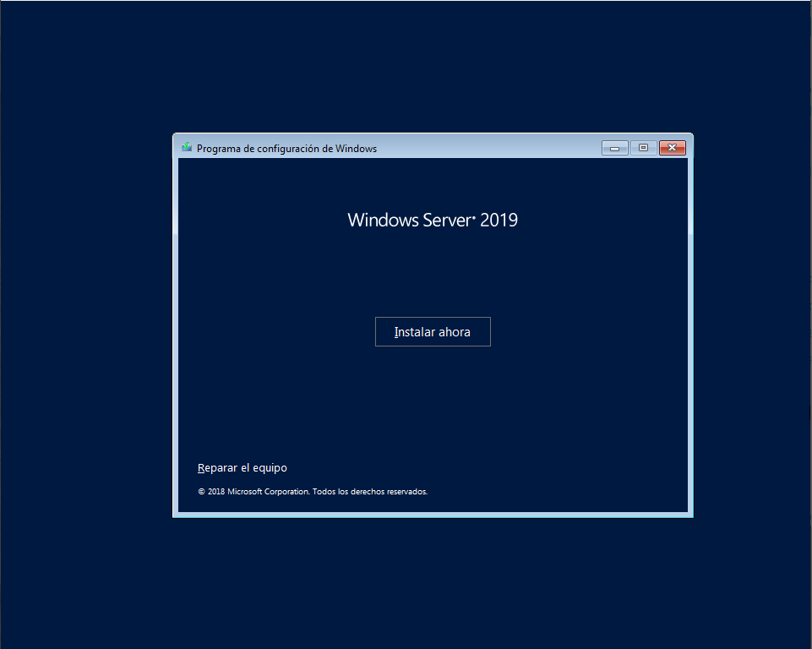Open the Reparar el equipo link
Image resolution: width=812 pixels, height=649 pixels.
pyautogui.click(x=243, y=467)
